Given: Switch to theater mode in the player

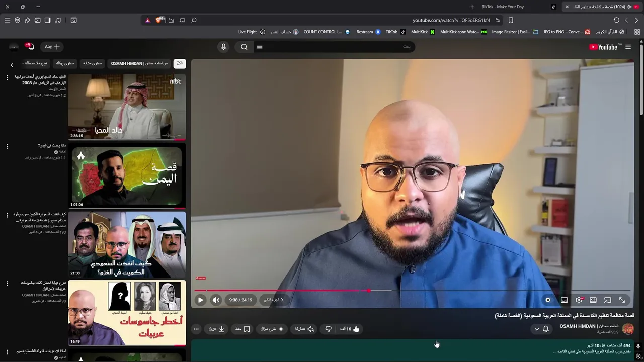Looking at the screenshot, I should point(593,300).
